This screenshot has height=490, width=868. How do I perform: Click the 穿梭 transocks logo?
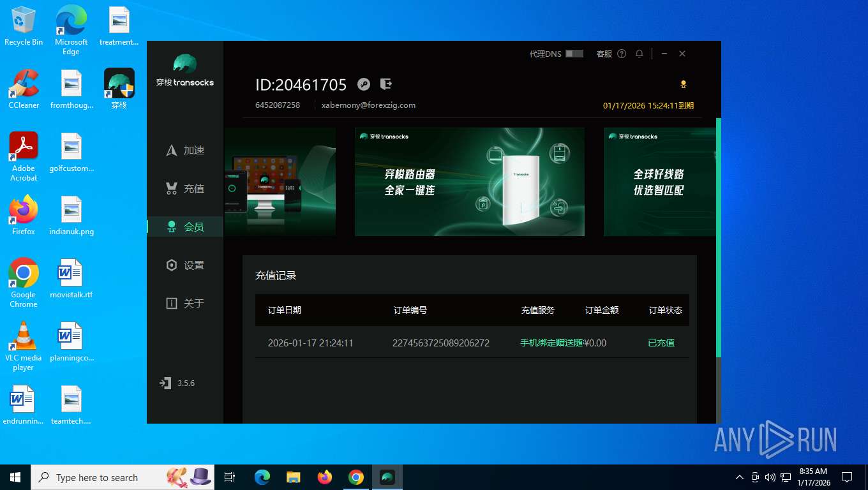tap(185, 71)
